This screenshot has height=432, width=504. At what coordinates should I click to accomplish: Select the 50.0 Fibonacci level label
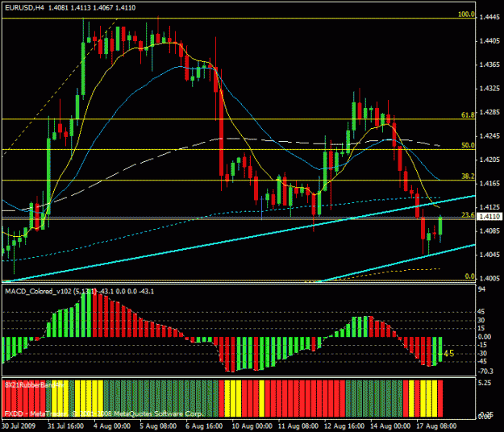pos(468,145)
